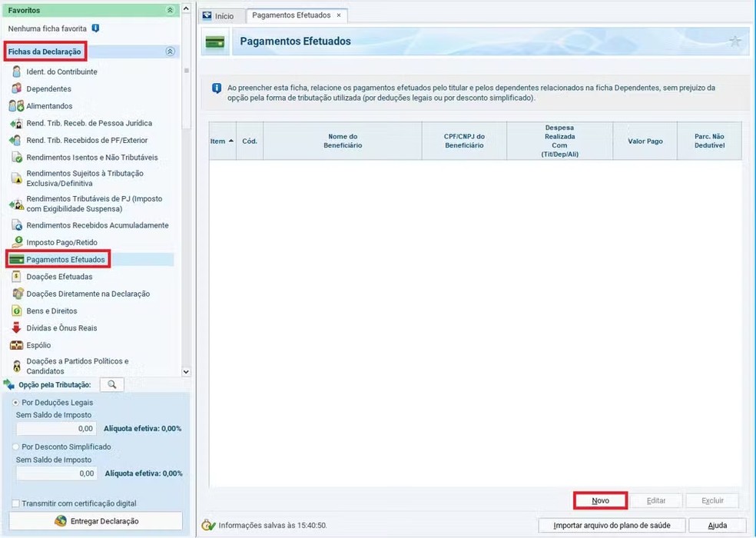
Task: Collapse the Fichas da Declaração section
Action: pyautogui.click(x=170, y=51)
